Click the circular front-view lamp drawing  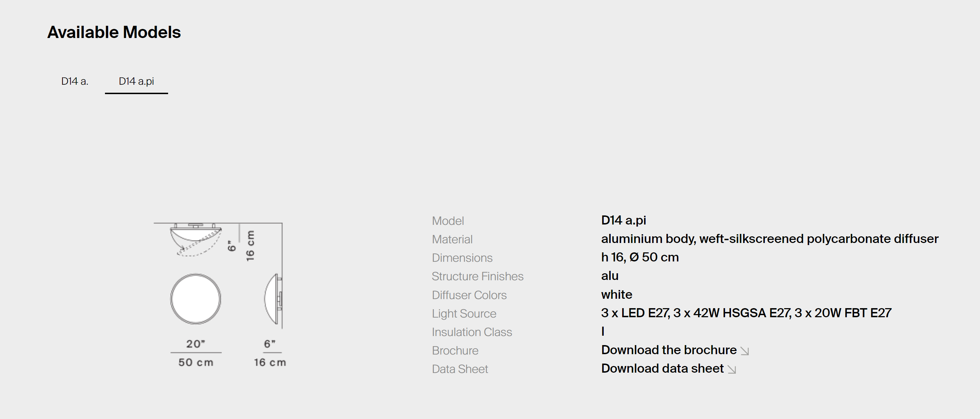[x=196, y=299]
